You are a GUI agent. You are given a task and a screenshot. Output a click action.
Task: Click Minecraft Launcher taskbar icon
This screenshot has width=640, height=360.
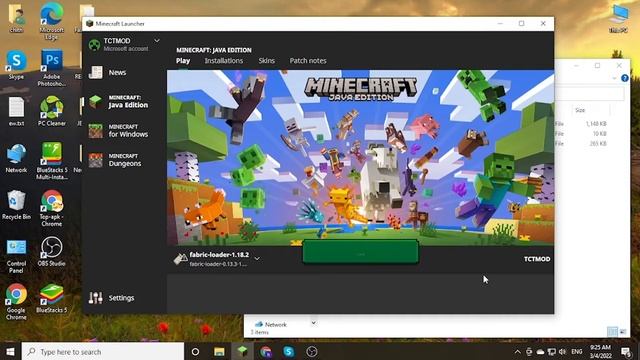pos(242,351)
